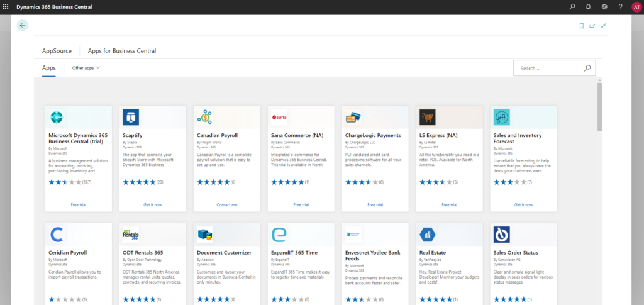Go back with the arrow button

(23, 25)
